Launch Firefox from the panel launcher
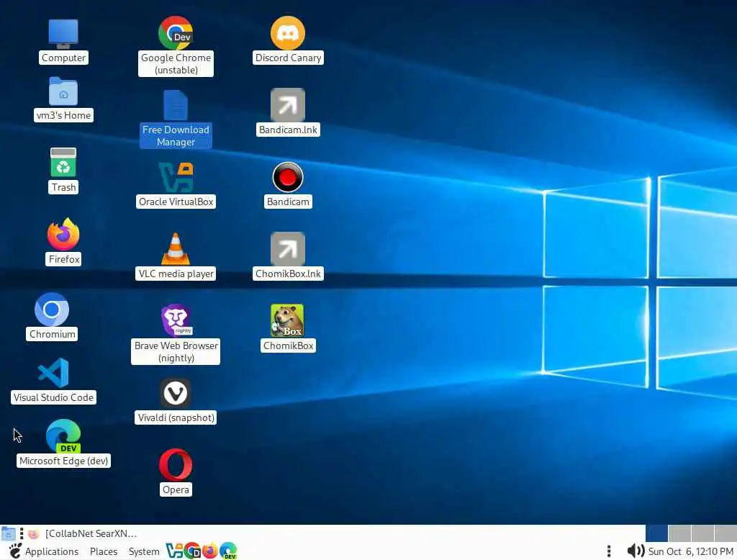Screen dimensions: 737x560 coord(210,551)
